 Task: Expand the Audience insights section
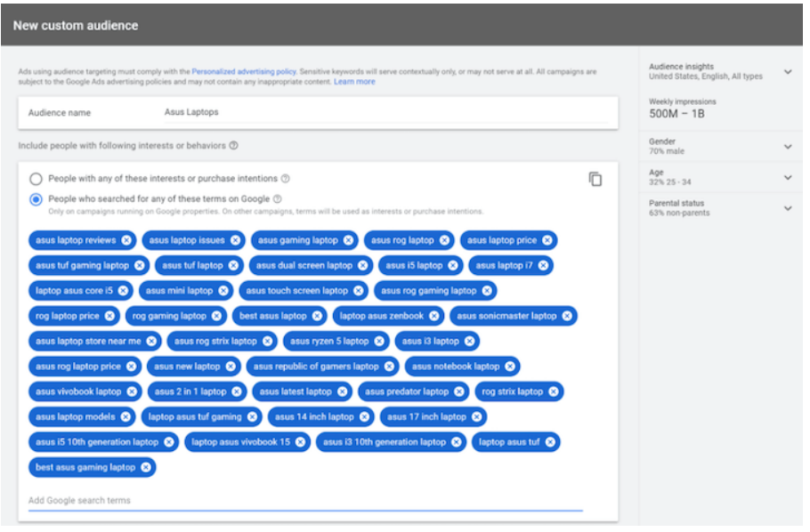788,72
